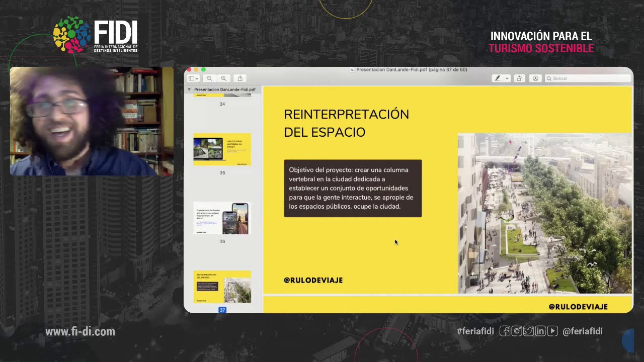Open the sidebar view options button
This screenshot has height=362, width=644.
[193, 78]
